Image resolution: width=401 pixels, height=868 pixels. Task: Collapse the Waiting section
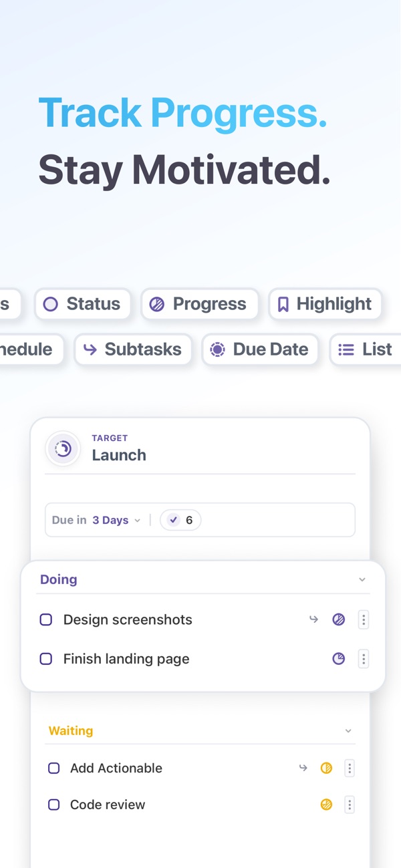point(348,730)
